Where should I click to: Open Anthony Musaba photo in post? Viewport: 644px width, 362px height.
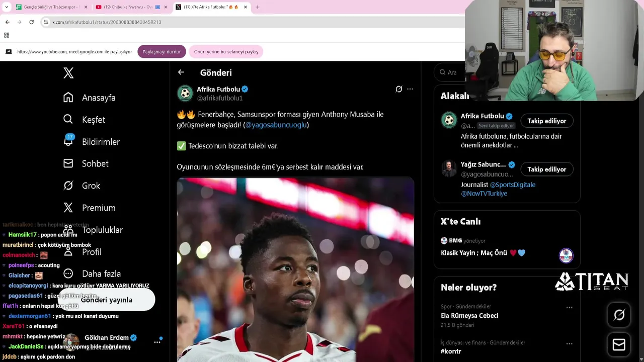295,269
